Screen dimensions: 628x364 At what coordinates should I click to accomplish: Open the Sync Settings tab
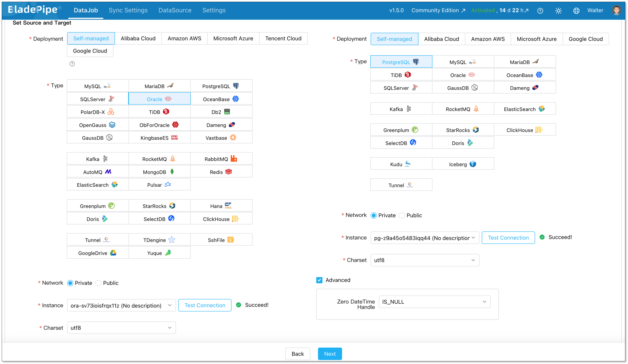[x=128, y=10]
